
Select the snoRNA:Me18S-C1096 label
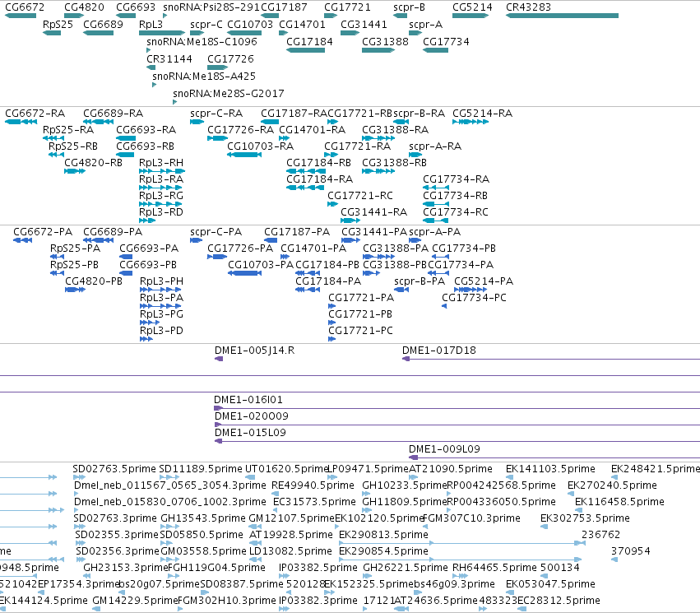click(x=202, y=42)
